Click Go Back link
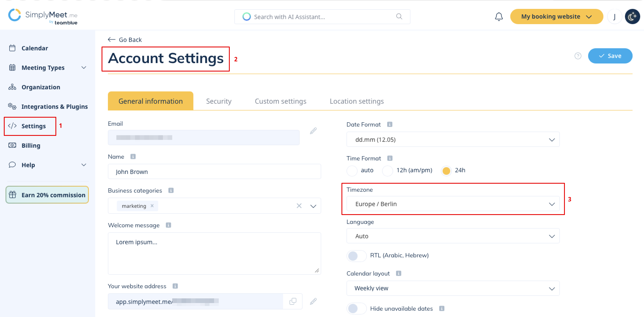The image size is (644, 317). click(125, 40)
